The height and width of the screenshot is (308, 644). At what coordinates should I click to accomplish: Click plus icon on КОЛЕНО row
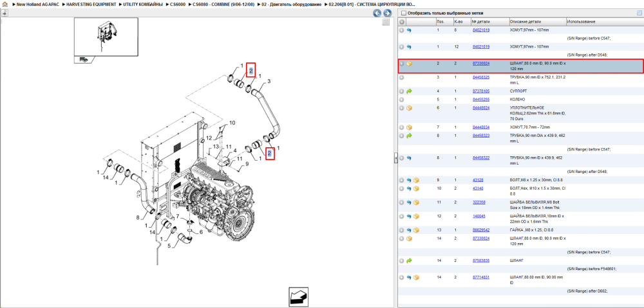(402, 100)
